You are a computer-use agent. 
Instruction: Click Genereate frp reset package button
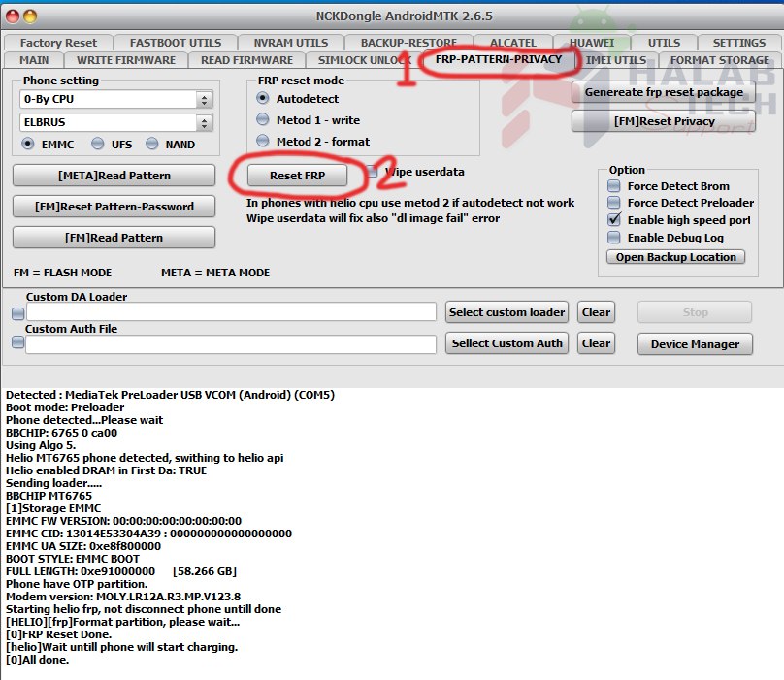664,92
